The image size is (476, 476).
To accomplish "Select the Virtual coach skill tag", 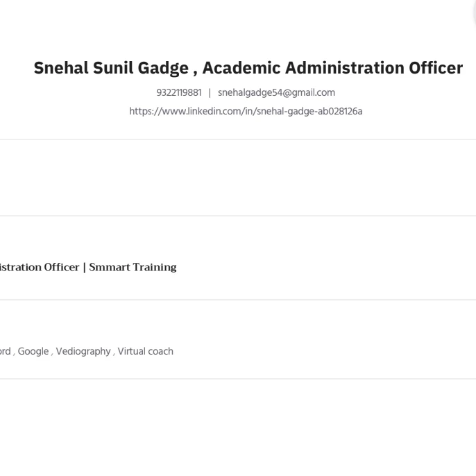I will click(145, 352).
